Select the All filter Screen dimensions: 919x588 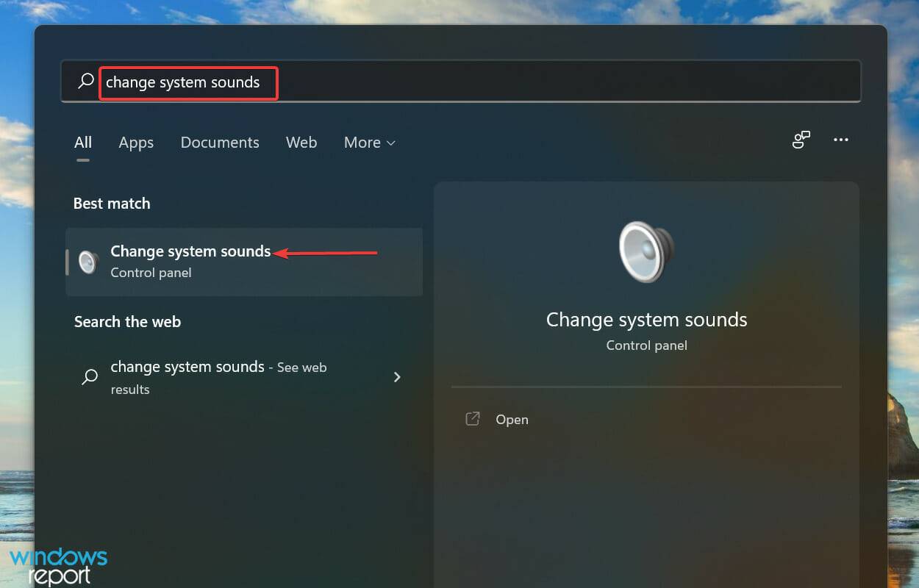[x=82, y=143]
